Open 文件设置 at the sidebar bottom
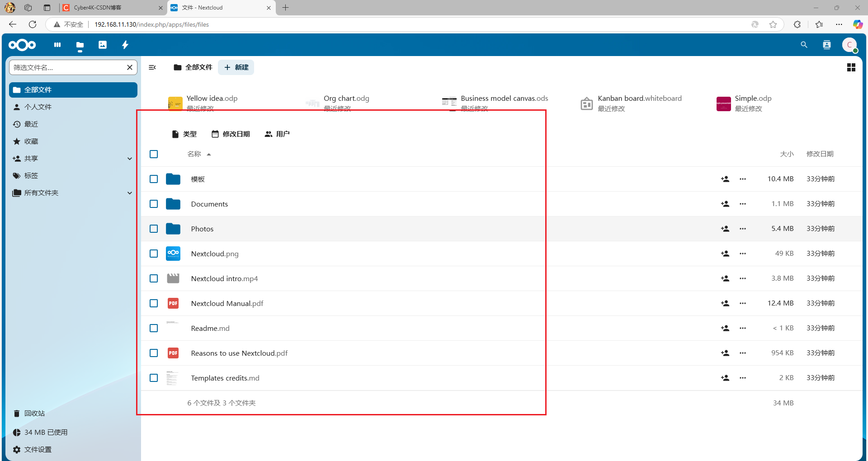 click(73, 450)
